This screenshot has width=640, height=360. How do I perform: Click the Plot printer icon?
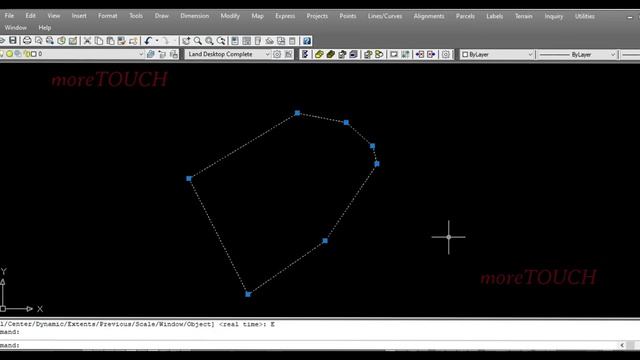pyautogui.click(x=27, y=40)
